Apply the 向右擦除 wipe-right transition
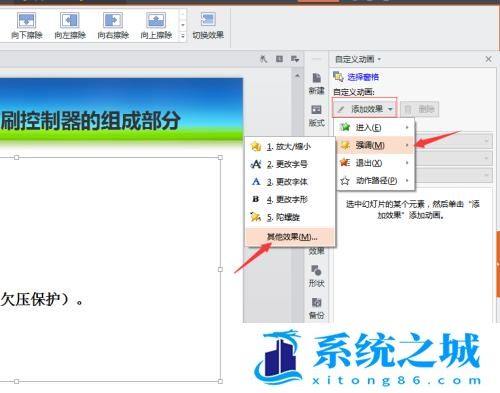Viewport: 500px width, 393px height. click(x=113, y=26)
